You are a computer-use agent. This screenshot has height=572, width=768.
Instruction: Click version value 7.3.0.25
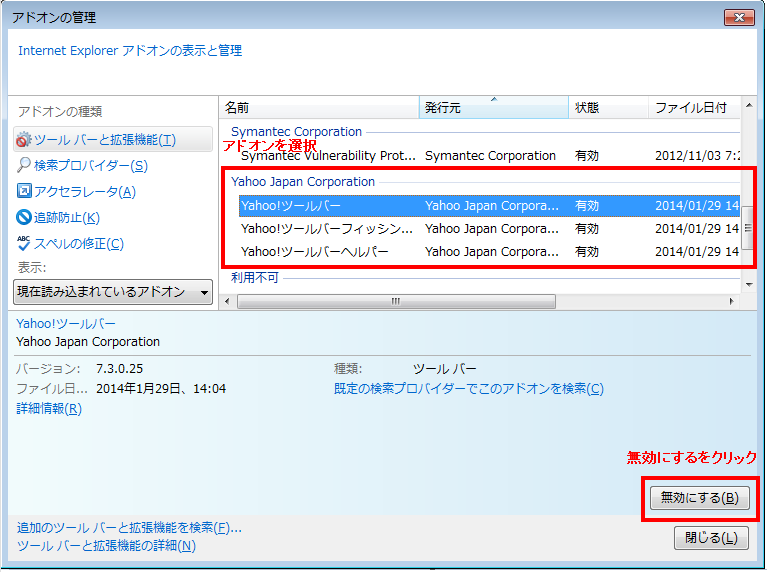pos(120,369)
